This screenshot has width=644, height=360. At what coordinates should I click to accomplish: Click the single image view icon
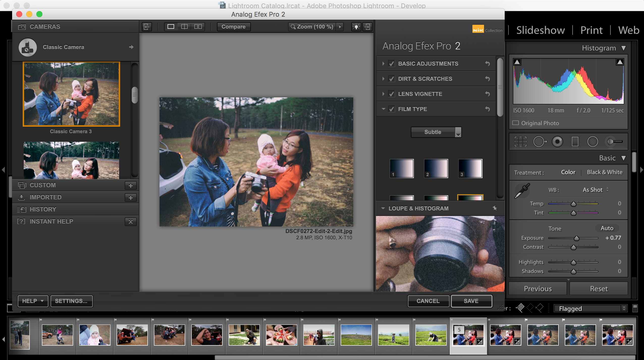click(x=171, y=26)
